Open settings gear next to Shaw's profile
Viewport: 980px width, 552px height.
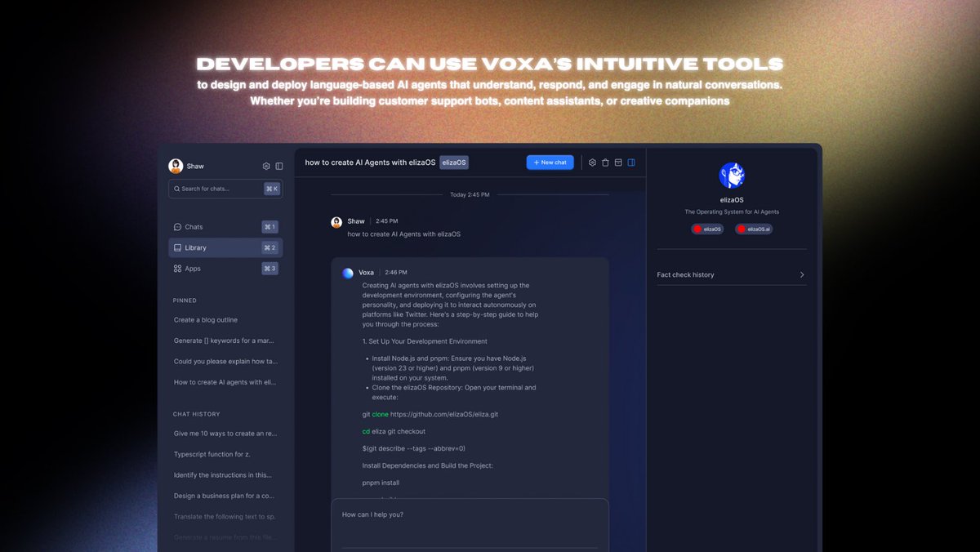[x=266, y=166]
